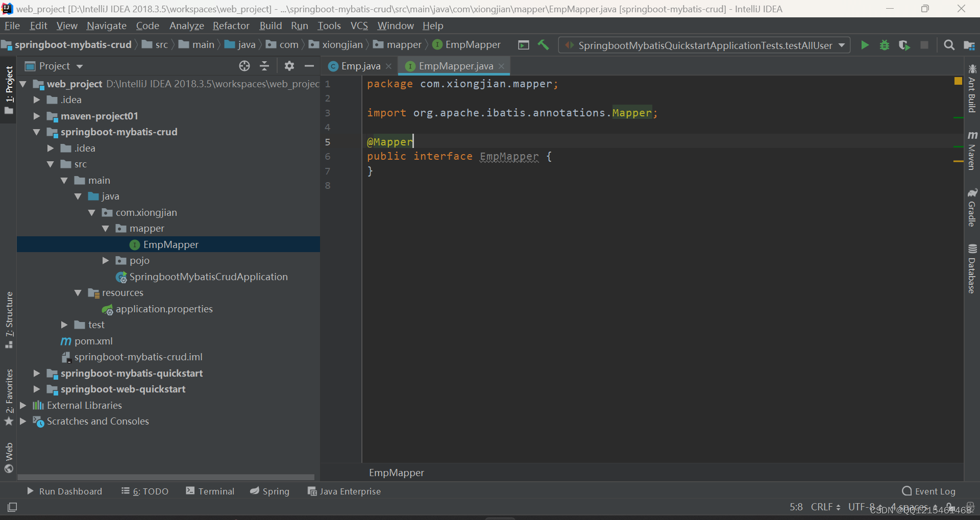The image size is (980, 520).
Task: Click cursor position 5:8 in status bar
Action: click(796, 507)
